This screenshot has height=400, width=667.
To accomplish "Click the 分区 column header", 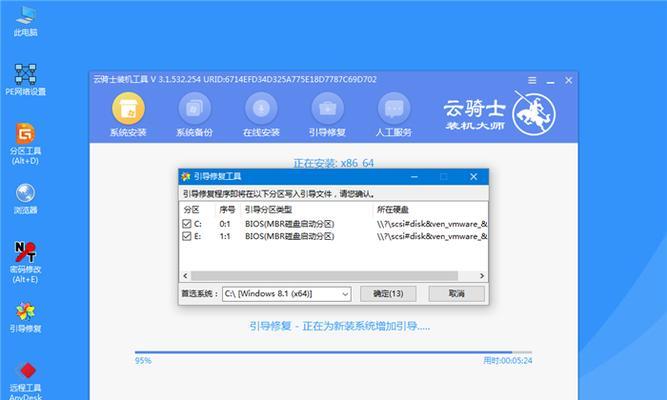I will click(191, 209).
